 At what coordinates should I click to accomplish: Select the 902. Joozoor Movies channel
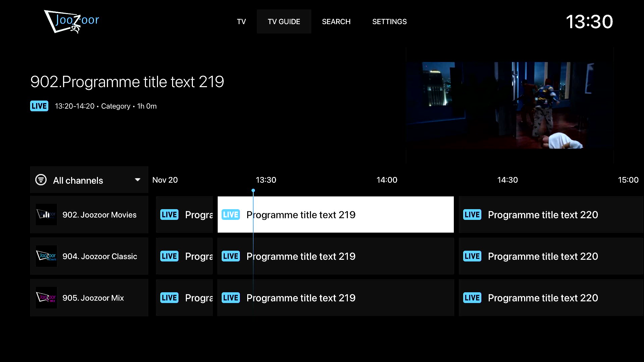point(89,215)
